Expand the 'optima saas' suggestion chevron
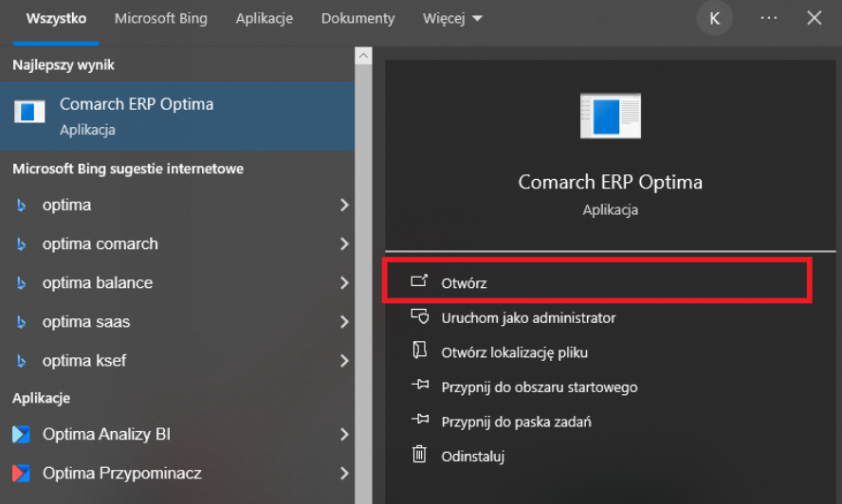The width and height of the screenshot is (842, 504). pos(344,322)
